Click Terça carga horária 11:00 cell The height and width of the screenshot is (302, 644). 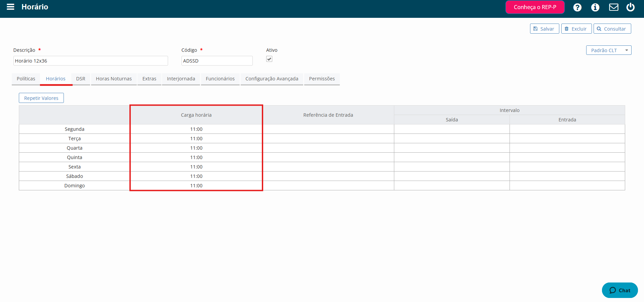(196, 139)
